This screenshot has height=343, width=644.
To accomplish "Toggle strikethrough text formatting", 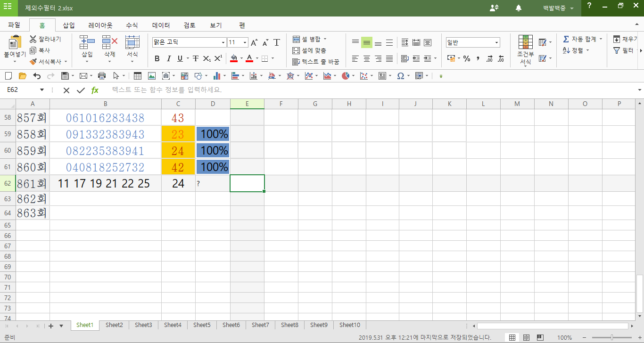I will (x=195, y=58).
